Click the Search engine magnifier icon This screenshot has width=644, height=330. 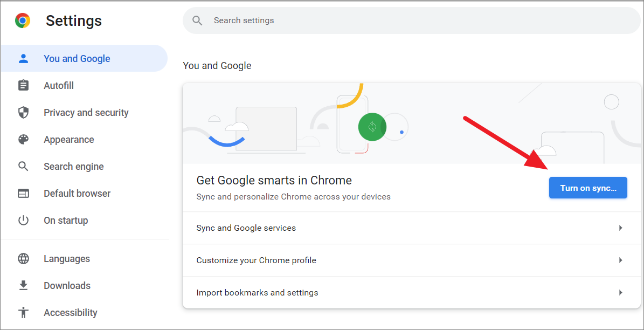[23, 167]
